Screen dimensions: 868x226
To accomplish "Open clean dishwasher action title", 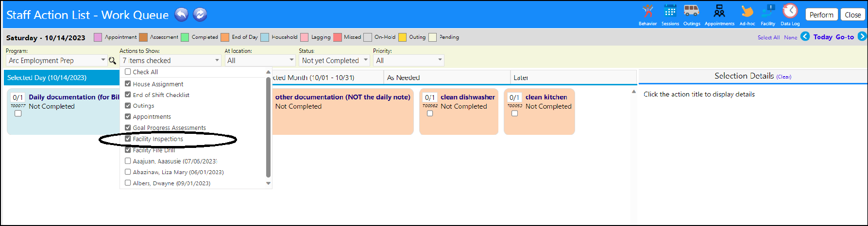I will tap(468, 97).
